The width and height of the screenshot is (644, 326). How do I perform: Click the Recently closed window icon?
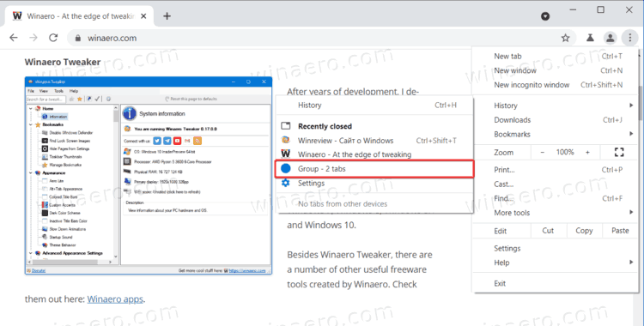285,125
